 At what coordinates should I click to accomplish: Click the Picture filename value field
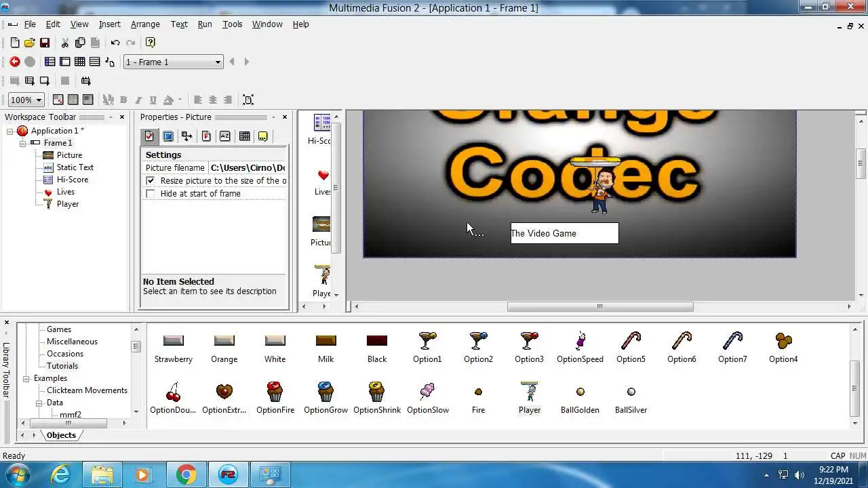click(248, 168)
